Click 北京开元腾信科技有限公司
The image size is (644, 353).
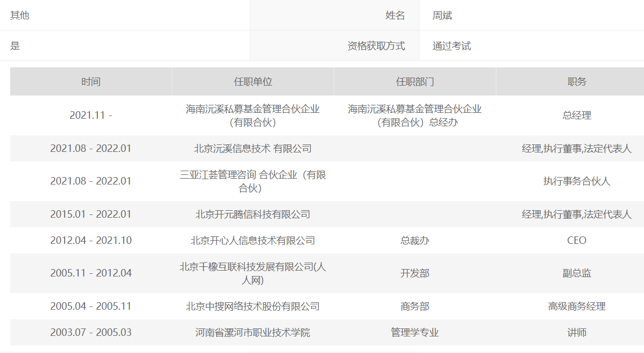pos(253,214)
